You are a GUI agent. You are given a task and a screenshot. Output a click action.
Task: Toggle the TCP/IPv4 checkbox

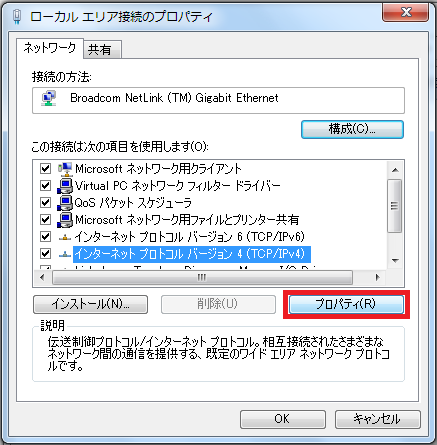click(45, 253)
